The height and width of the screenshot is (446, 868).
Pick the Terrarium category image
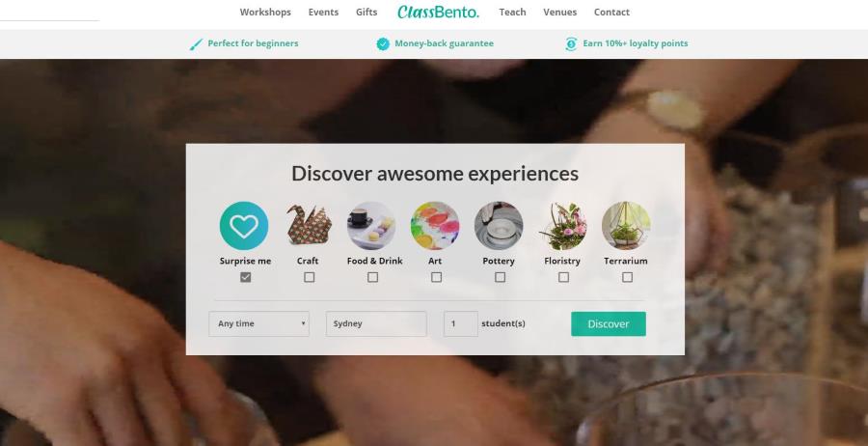coord(626,226)
